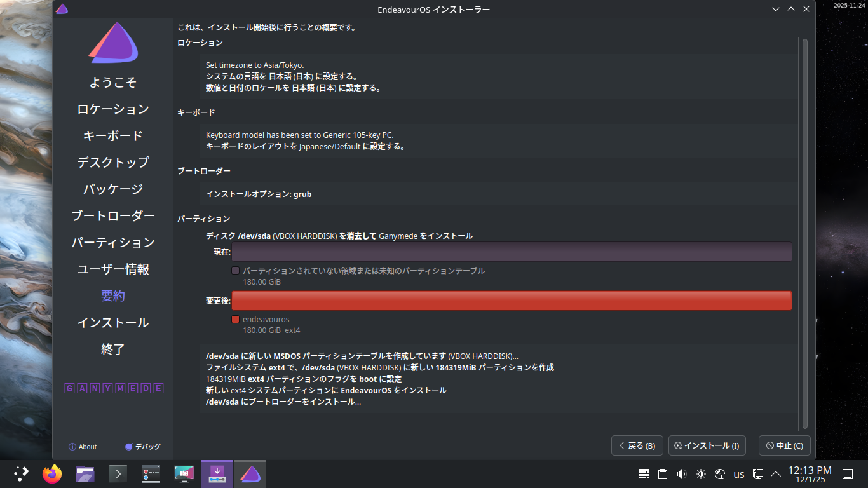Click the '数値と日付のロケール' line
This screenshot has width=868, height=488.
tap(294, 88)
